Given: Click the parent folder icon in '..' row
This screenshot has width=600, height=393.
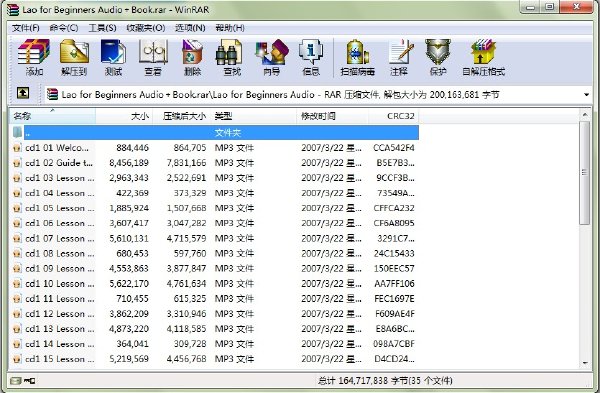Looking at the screenshot, I should click(17, 132).
